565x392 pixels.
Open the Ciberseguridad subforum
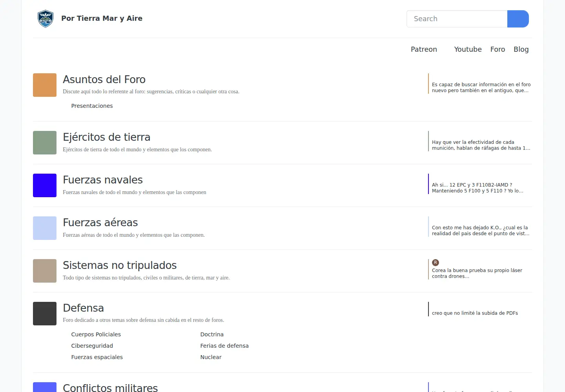pyautogui.click(x=92, y=346)
